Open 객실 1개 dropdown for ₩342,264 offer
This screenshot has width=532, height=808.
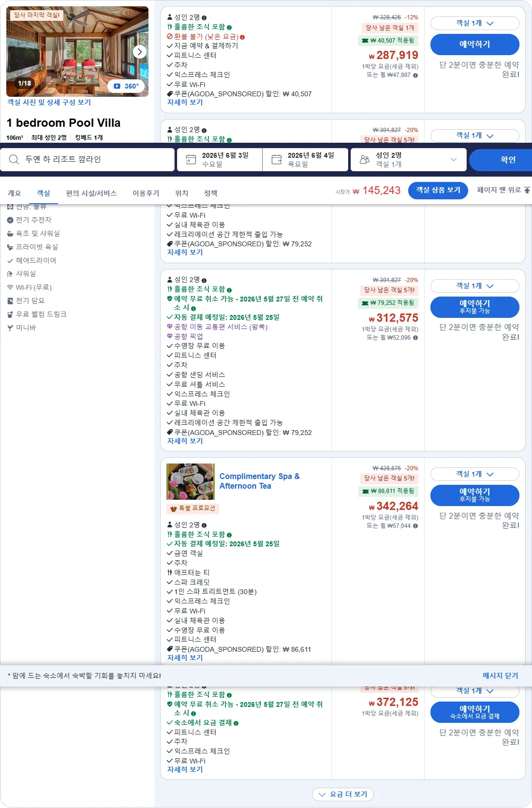(475, 474)
